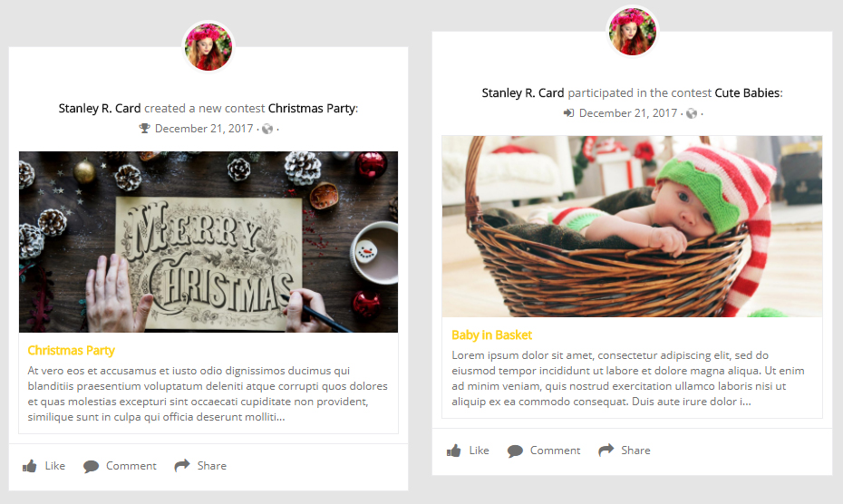This screenshot has width=843, height=504.
Task: Click profile avatar above left post
Action: 208,47
